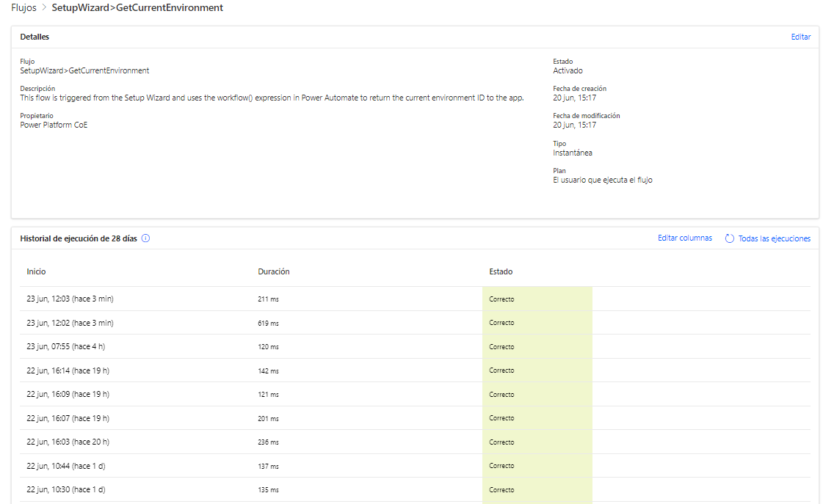Select the Flujos breadcrumb link
Viewport: 823px width, 504px height.
21,7
